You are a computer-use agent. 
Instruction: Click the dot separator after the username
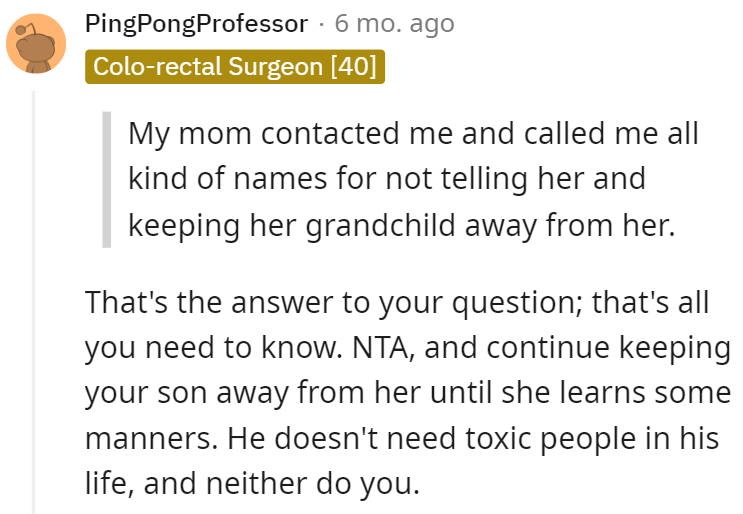[x=320, y=23]
